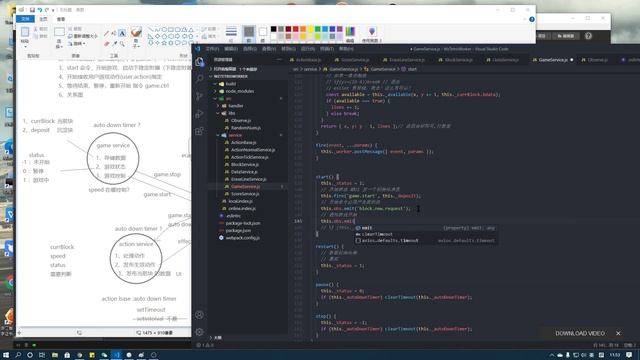Pick the yellow color swatch in Paint
Screen dimensions: 640x360
310,29
